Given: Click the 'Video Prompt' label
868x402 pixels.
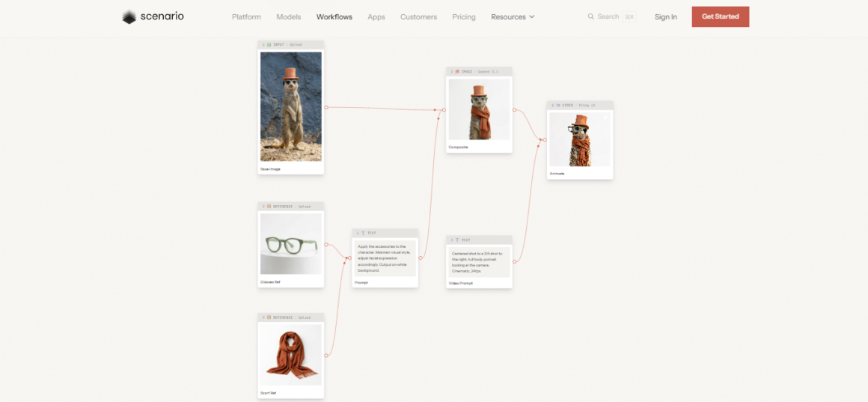Looking at the screenshot, I should [x=461, y=284].
